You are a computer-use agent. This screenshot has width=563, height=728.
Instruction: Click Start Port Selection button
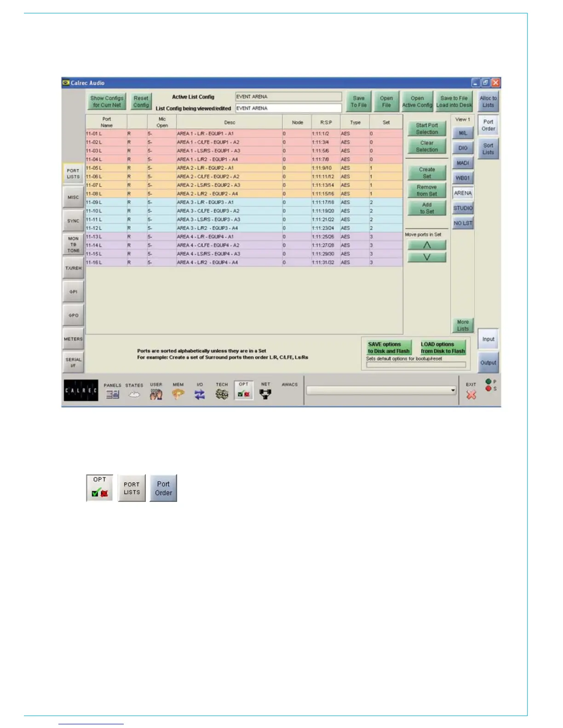click(x=427, y=129)
